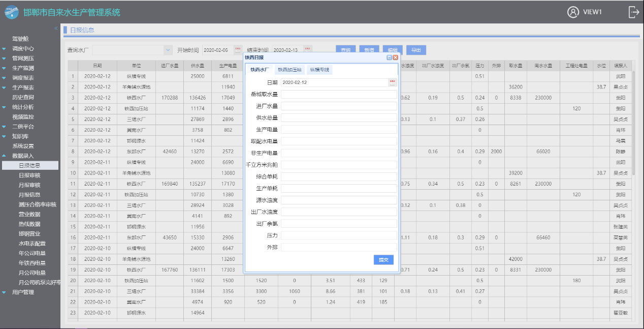644x329 pixels.
Task: Click the water system logo icon
Action: coord(12,12)
